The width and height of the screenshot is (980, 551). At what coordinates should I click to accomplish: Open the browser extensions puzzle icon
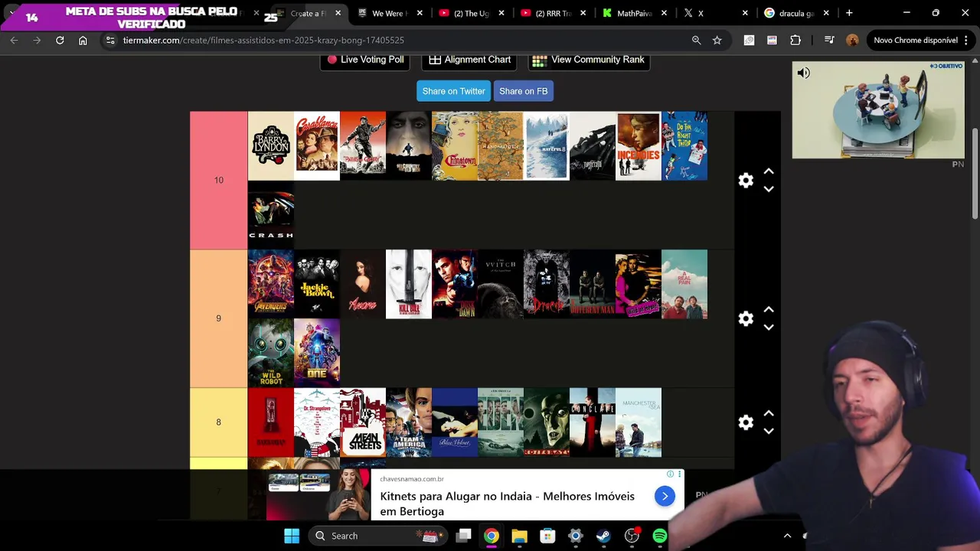[795, 40]
